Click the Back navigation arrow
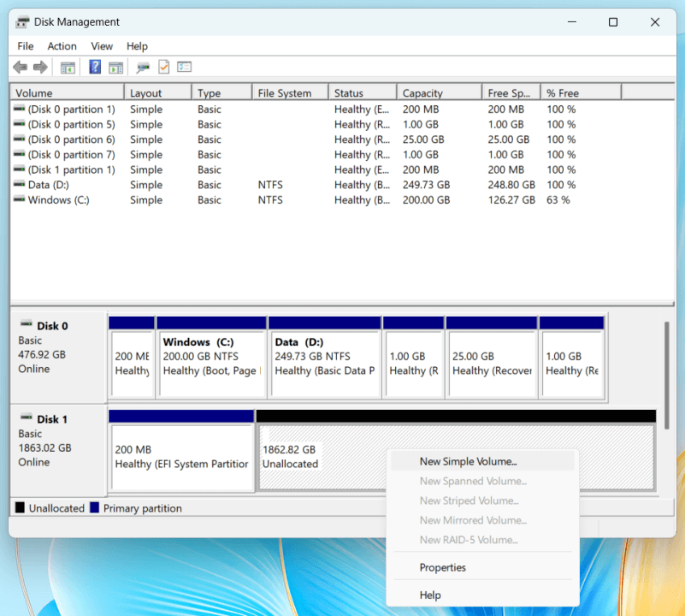This screenshot has height=616, width=685. (x=20, y=67)
